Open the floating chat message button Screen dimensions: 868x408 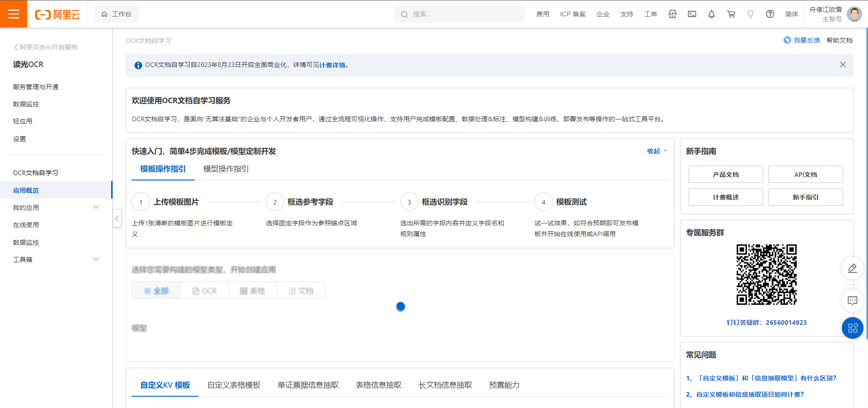click(x=852, y=301)
